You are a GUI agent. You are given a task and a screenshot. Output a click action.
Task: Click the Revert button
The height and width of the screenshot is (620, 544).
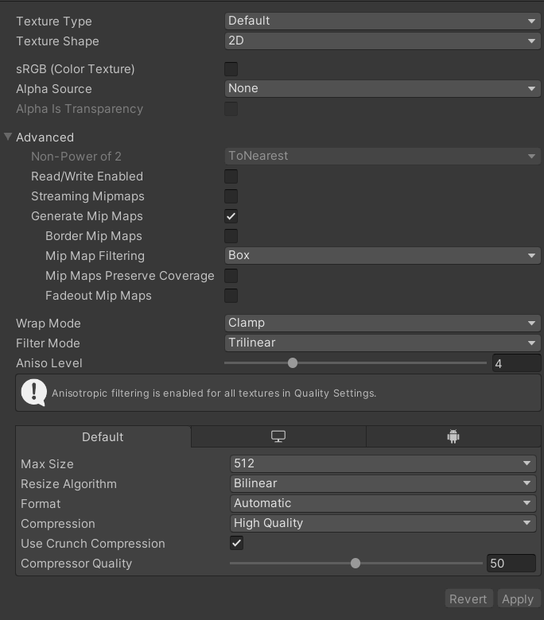[468, 599]
